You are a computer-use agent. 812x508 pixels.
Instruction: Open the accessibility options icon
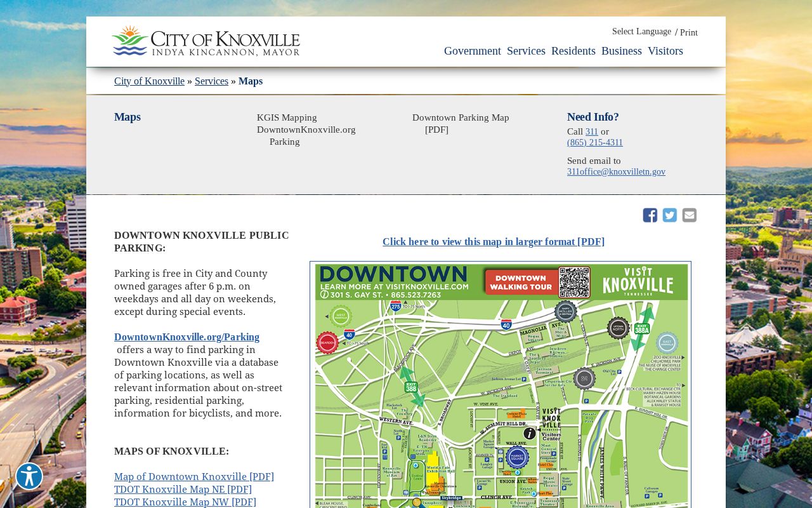click(x=29, y=476)
